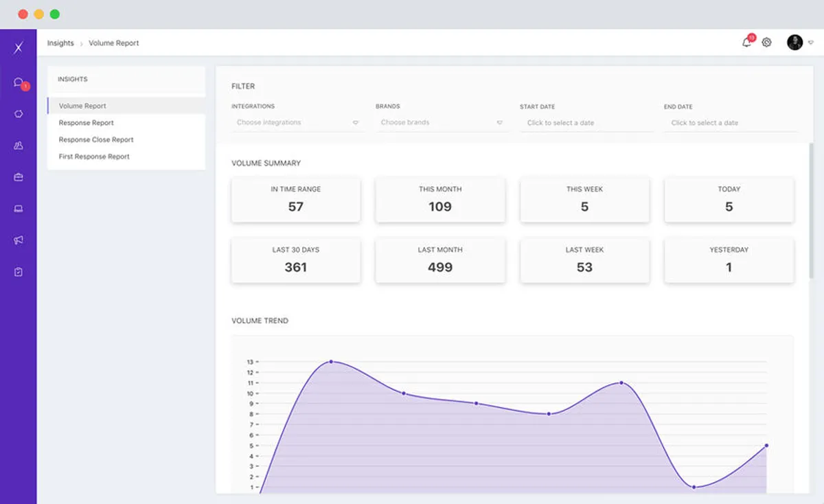
Task: Click the Start Date field
Action: coord(586,123)
